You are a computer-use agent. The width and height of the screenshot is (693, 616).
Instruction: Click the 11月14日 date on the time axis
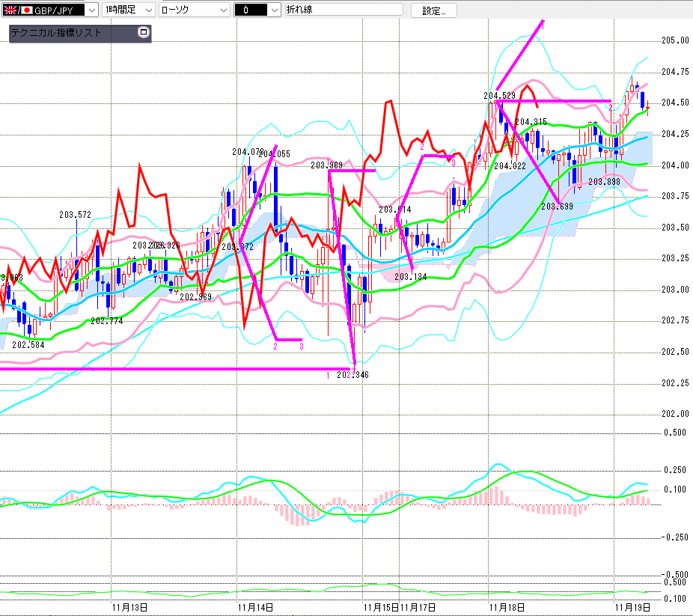254,606
